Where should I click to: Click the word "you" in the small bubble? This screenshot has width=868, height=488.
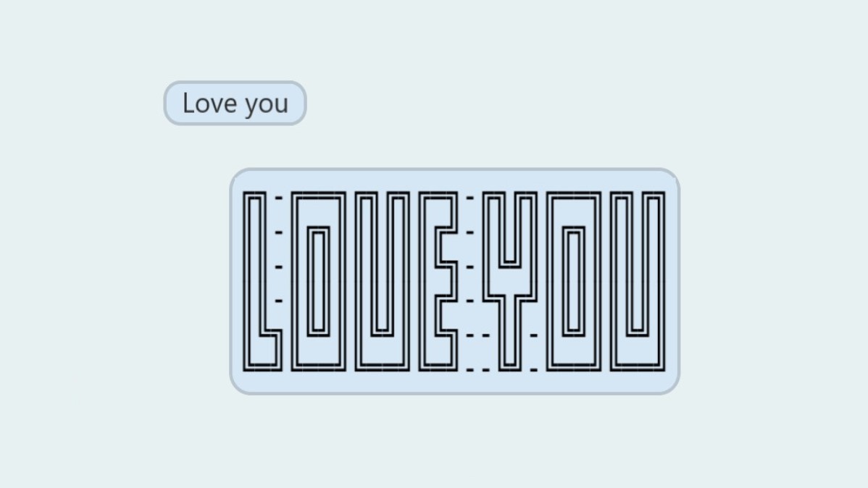(266, 105)
